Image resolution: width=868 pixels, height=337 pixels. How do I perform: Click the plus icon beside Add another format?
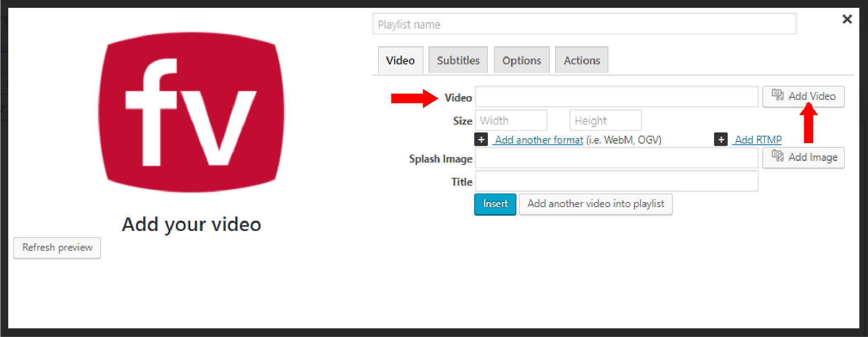point(481,139)
